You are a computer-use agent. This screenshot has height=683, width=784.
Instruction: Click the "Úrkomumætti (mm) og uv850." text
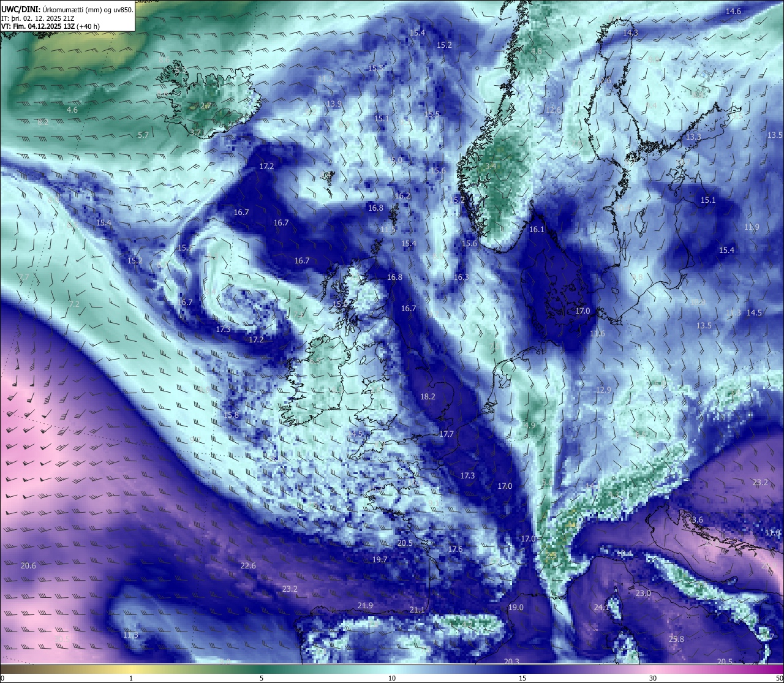pos(88,9)
